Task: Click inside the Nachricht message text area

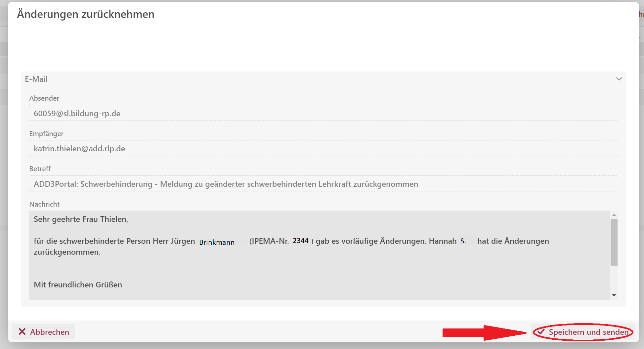Action: coord(319,265)
